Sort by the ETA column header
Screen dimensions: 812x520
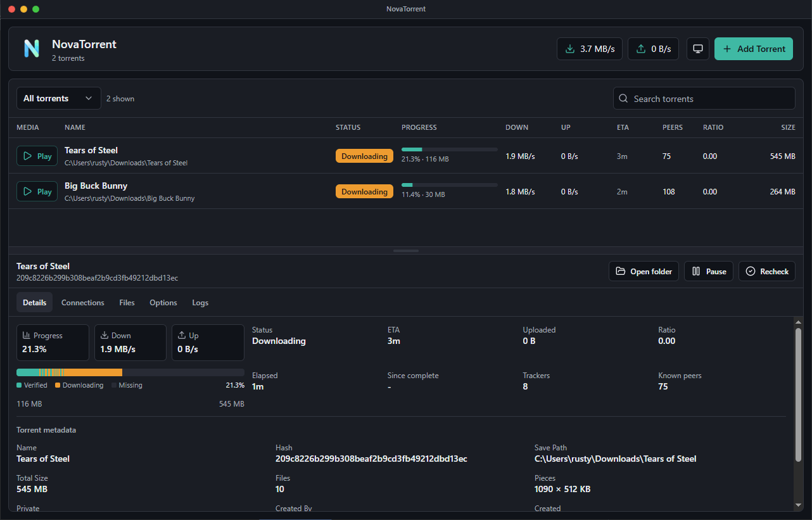tap(623, 127)
